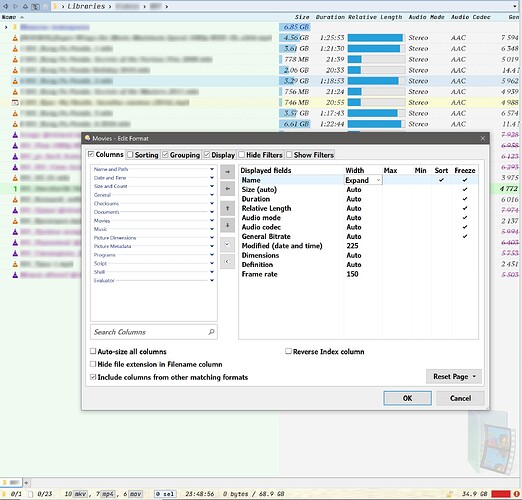Click the Relative Length bar of the first file

pyautogui.click(x=376, y=38)
